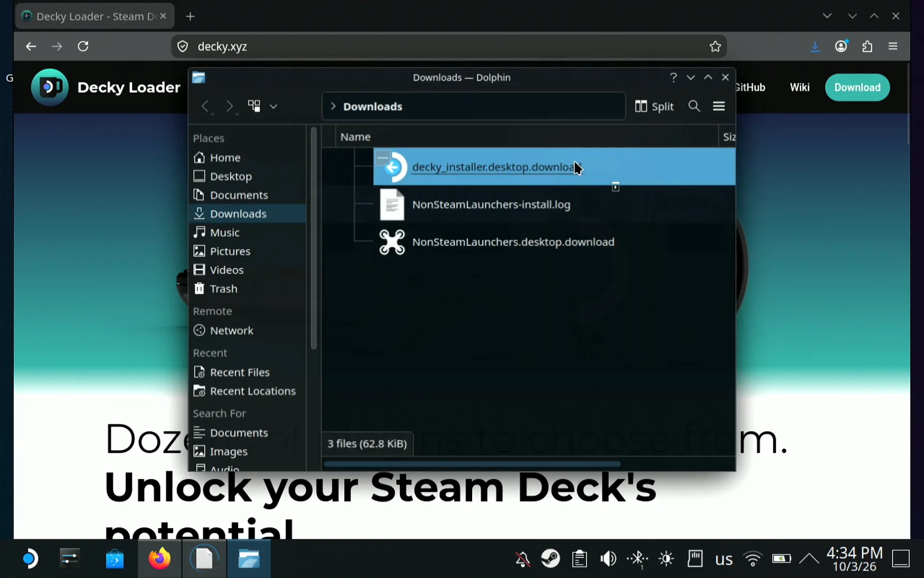The height and width of the screenshot is (578, 924).
Task: Go forward in Dolphin navigation
Action: click(229, 106)
